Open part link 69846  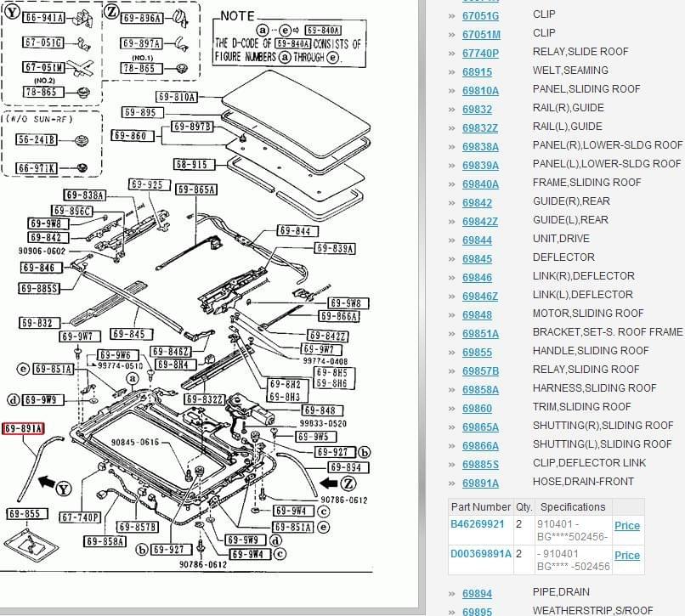point(477,278)
